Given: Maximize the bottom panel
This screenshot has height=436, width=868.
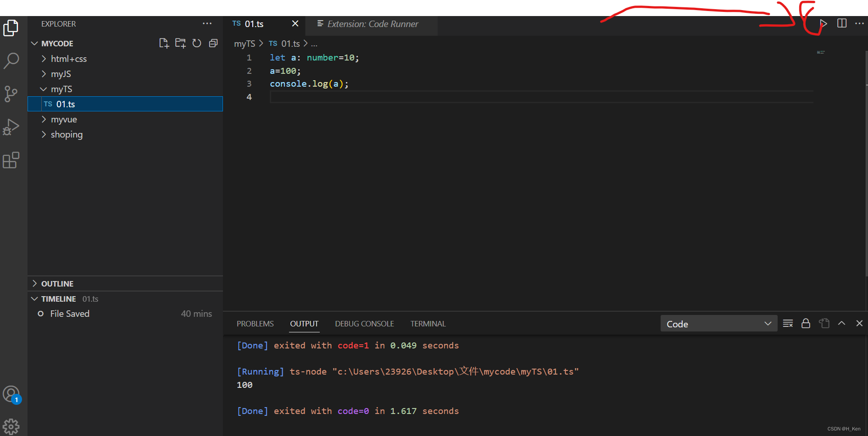Looking at the screenshot, I should point(842,323).
